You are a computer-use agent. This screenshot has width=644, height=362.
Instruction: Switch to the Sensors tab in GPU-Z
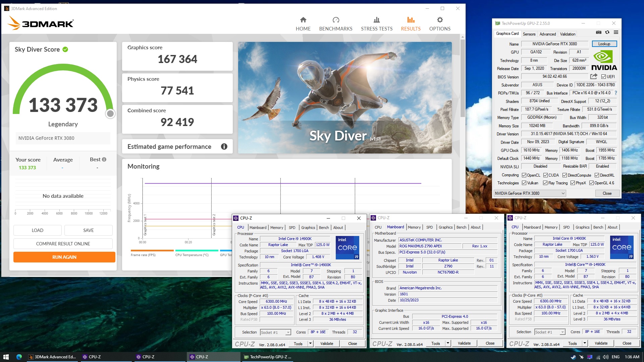coord(529,34)
